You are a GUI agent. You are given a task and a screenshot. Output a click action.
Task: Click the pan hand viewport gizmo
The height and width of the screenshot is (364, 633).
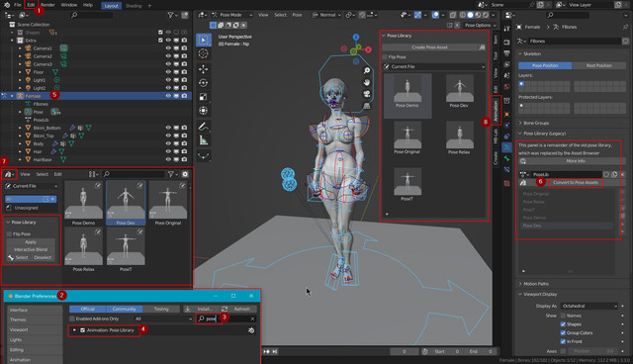click(x=367, y=82)
